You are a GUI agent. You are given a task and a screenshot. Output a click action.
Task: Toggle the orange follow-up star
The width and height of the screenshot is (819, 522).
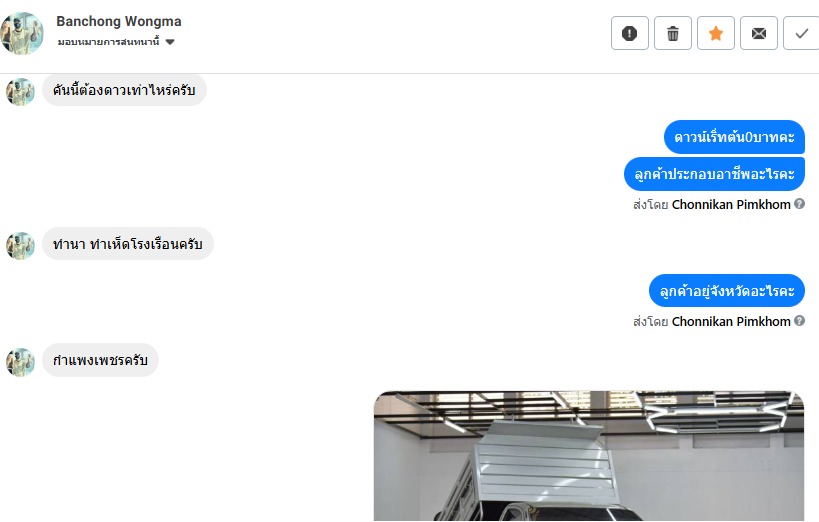point(716,33)
